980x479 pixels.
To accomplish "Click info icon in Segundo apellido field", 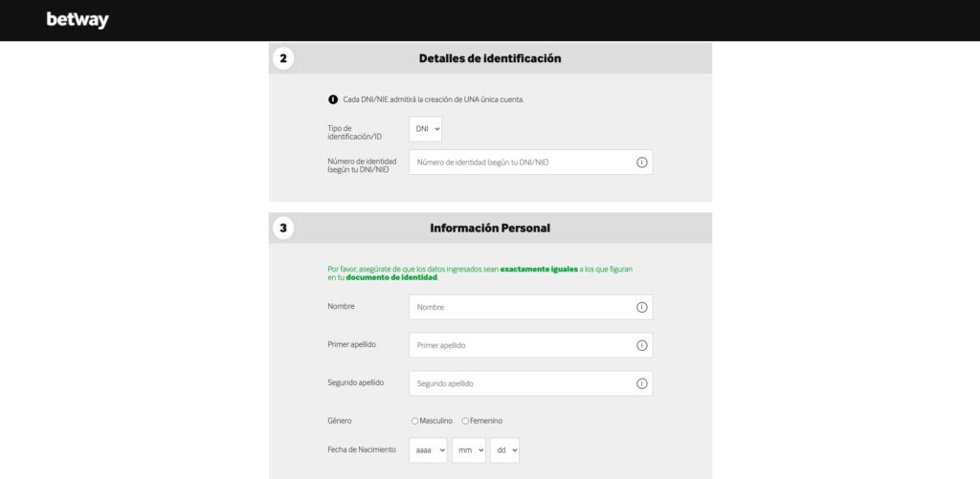I will click(x=641, y=383).
